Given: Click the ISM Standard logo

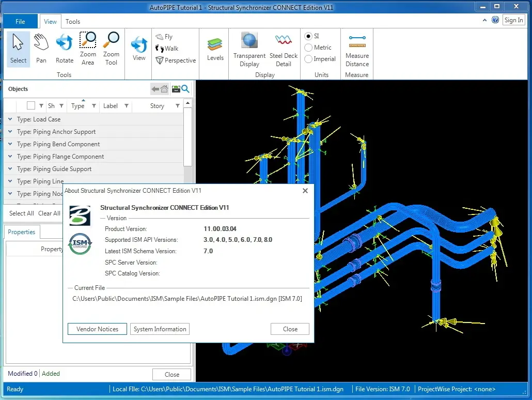Looking at the screenshot, I should (x=80, y=244).
